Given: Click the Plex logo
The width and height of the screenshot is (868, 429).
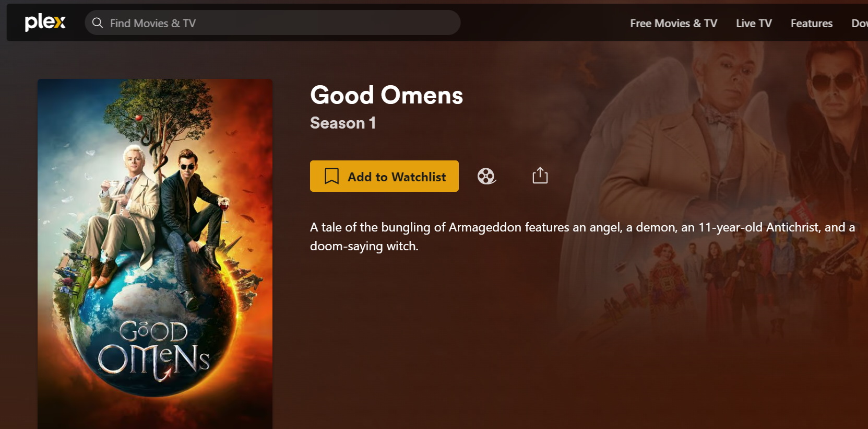Looking at the screenshot, I should click(x=45, y=22).
